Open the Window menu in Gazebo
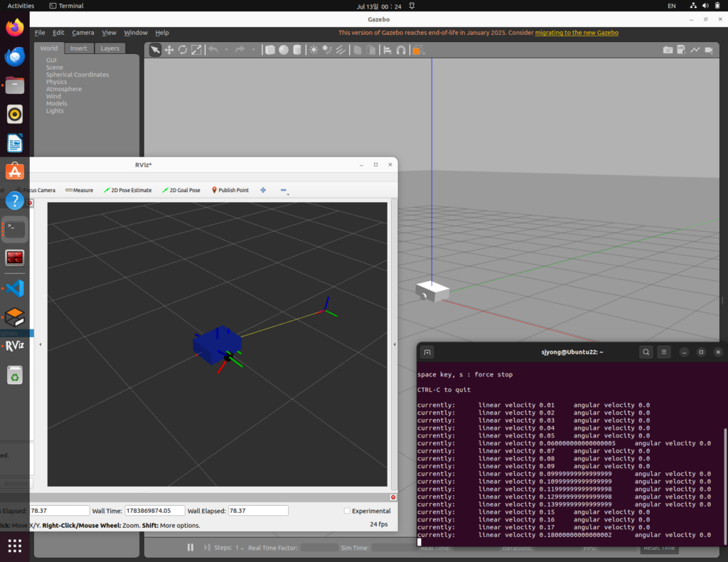728x562 pixels. pyautogui.click(x=136, y=33)
